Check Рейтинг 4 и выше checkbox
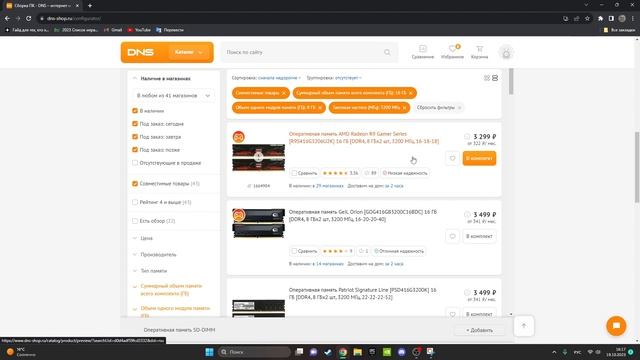Image resolution: width=640 pixels, height=360 pixels. click(x=135, y=202)
